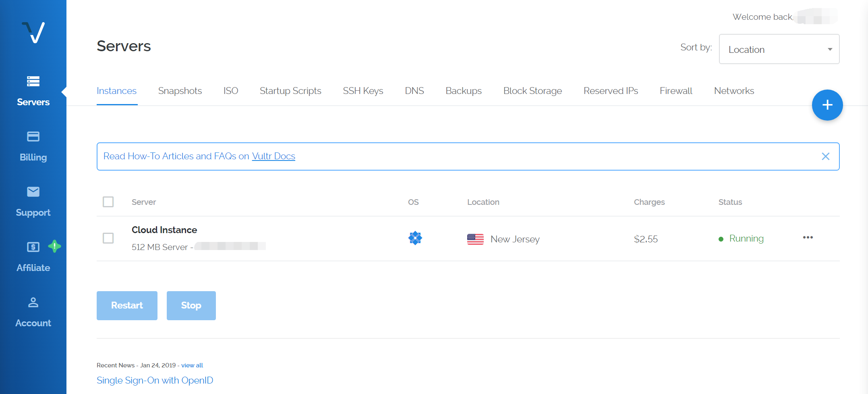Click the New Jersey location text

[515, 239]
